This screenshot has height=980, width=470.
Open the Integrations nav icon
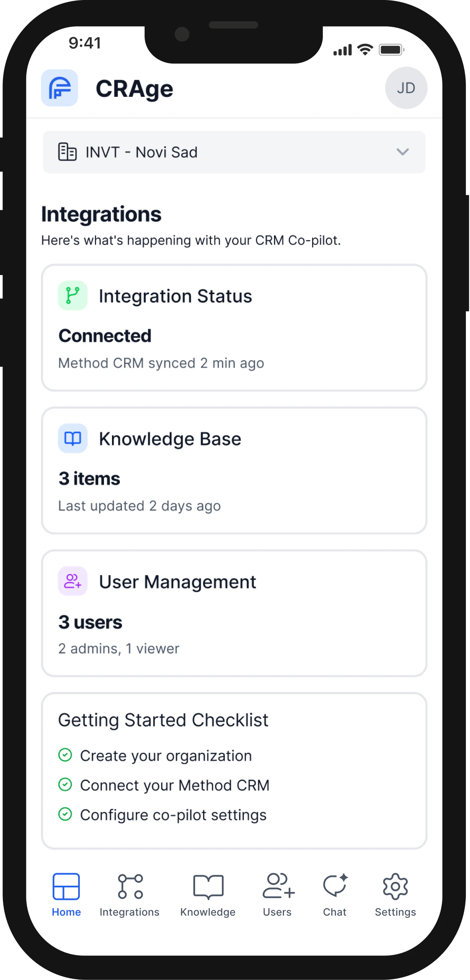130,886
